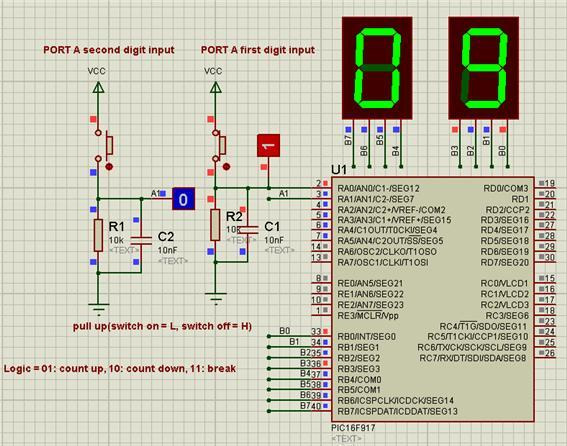Click the B0 label under the right display
567x446 pixels.
[x=503, y=151]
